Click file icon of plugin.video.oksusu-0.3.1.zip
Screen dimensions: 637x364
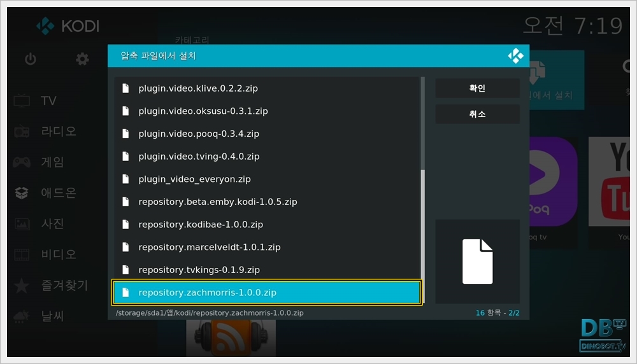coord(125,111)
